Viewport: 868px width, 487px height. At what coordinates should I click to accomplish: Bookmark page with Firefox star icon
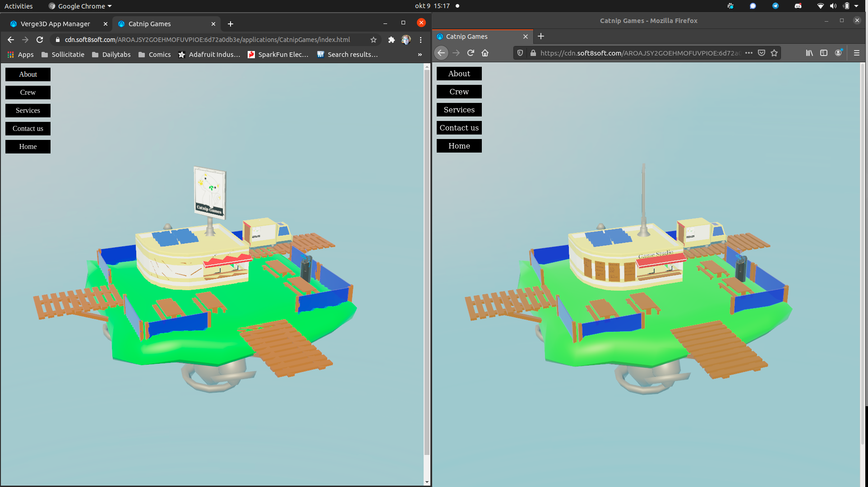(774, 53)
